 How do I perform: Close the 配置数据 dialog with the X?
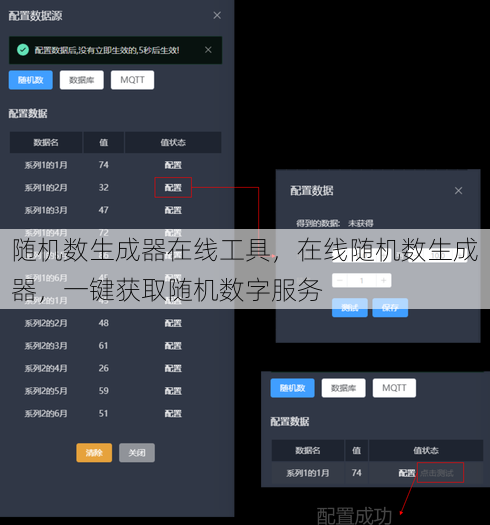click(459, 191)
